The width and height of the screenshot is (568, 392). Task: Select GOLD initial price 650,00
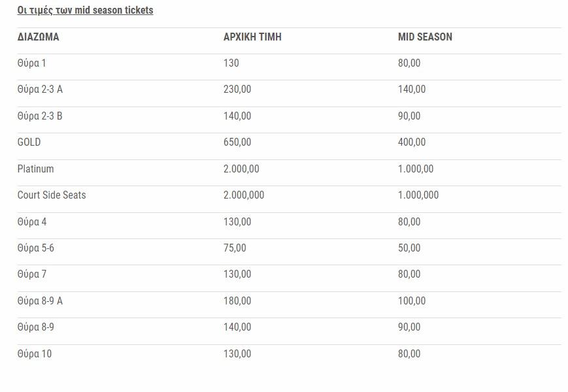[237, 142]
